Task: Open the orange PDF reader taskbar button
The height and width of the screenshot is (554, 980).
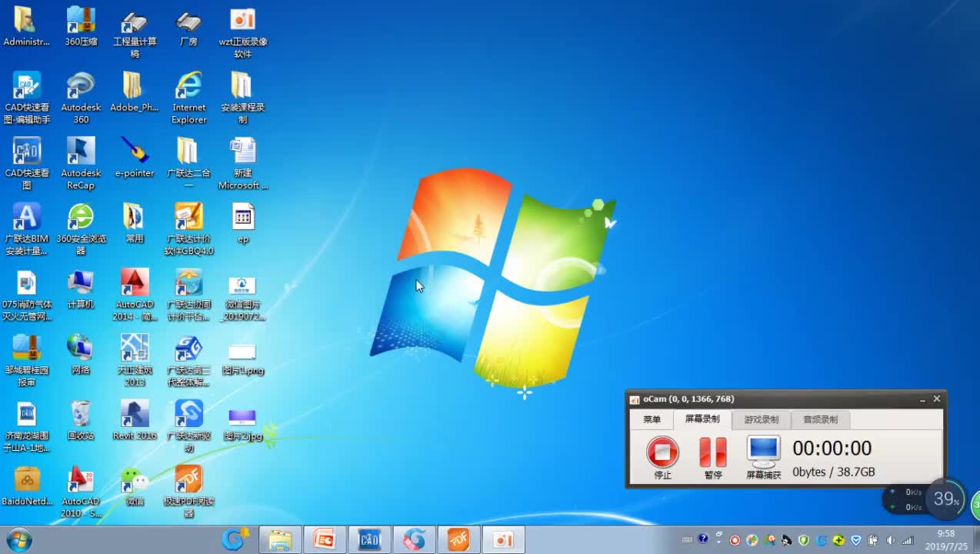Action: (x=458, y=540)
